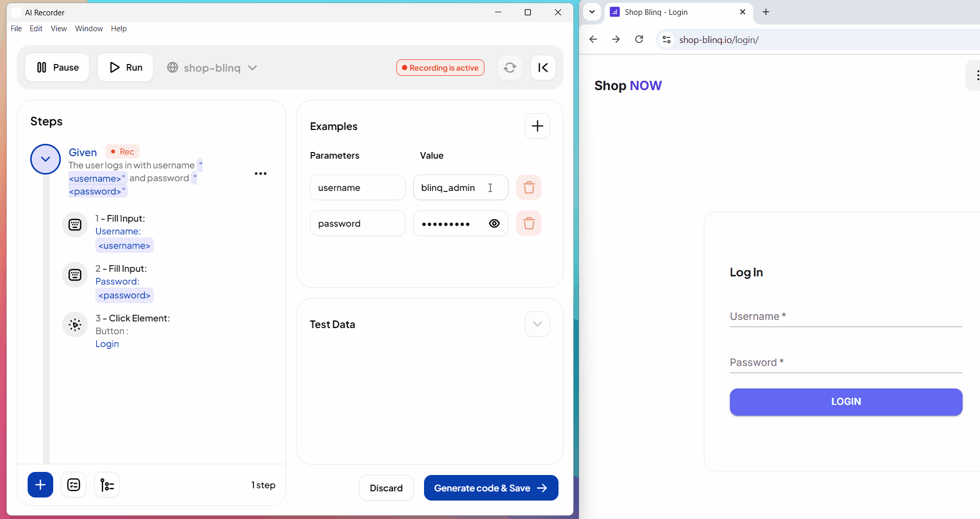Show the password value with eye icon
This screenshot has width=980, height=519.
click(x=494, y=224)
